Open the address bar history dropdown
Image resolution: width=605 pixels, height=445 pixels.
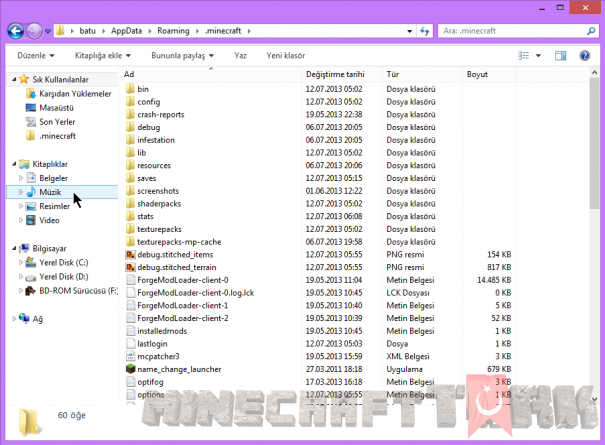coord(409,31)
